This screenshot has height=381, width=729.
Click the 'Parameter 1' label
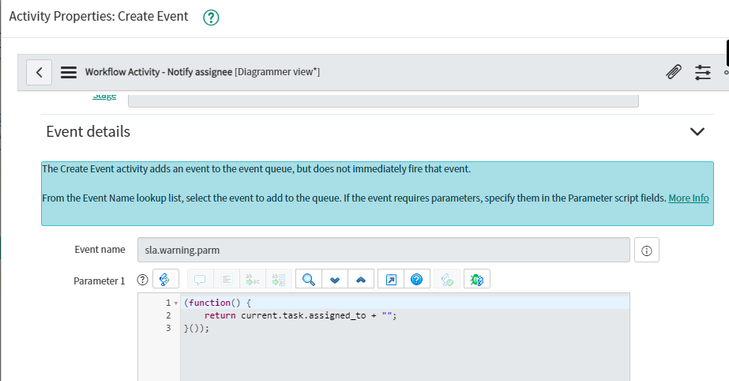[x=99, y=281]
